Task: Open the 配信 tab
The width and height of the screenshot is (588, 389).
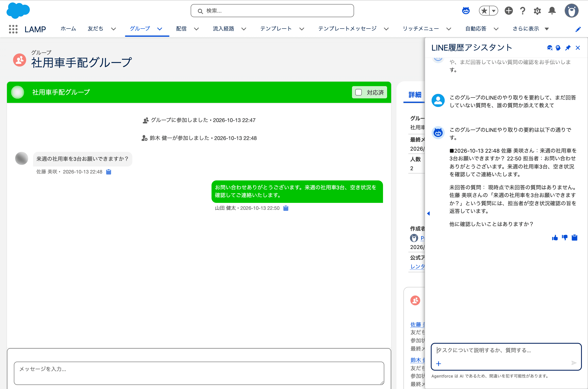Action: pos(181,29)
